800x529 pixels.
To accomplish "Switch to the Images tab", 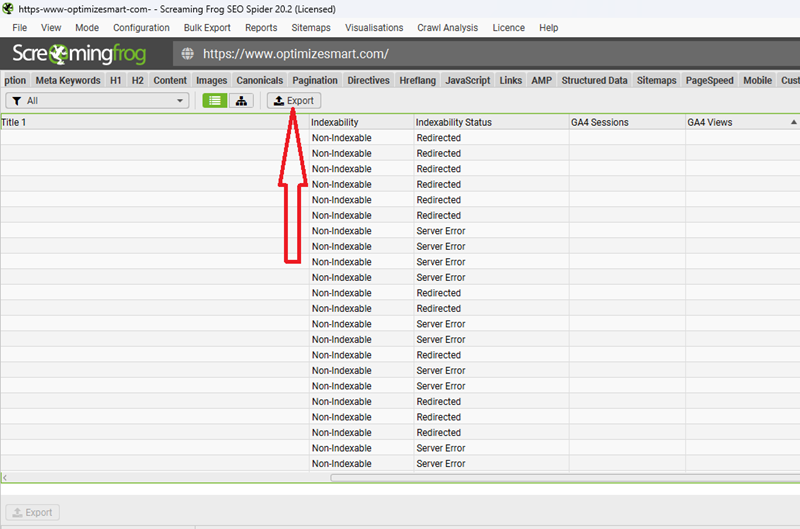I will tap(211, 80).
